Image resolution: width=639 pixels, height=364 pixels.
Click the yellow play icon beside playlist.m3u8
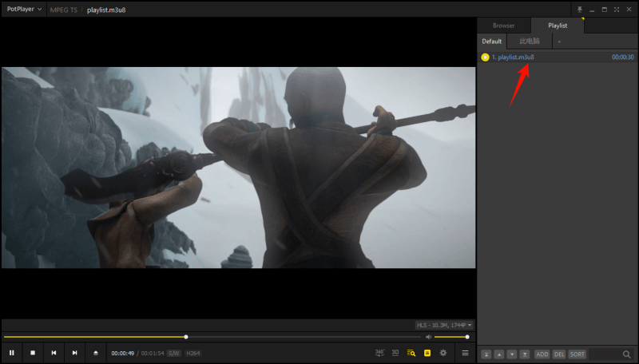tap(485, 57)
